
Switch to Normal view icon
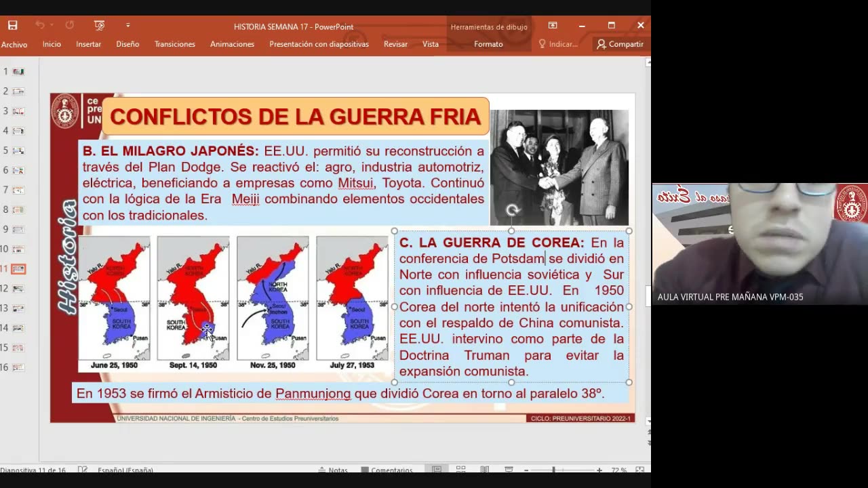pos(437,470)
